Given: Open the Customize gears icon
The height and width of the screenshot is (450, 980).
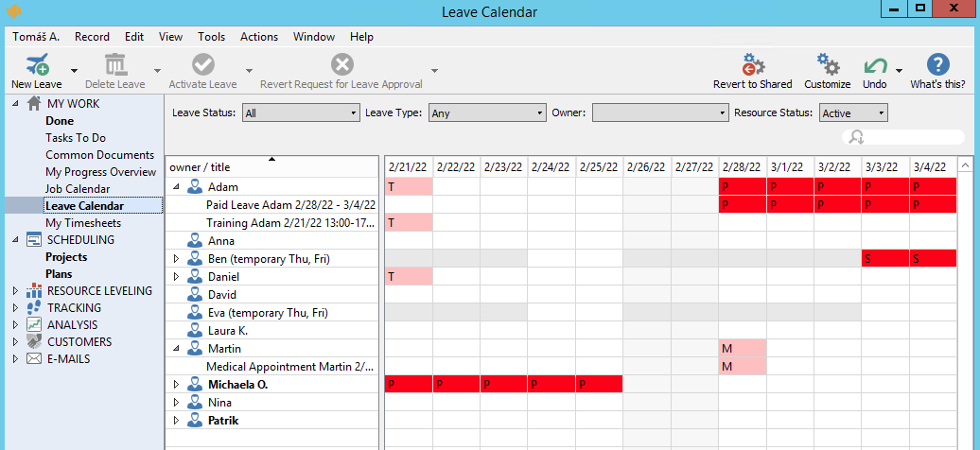Looking at the screenshot, I should 828,65.
